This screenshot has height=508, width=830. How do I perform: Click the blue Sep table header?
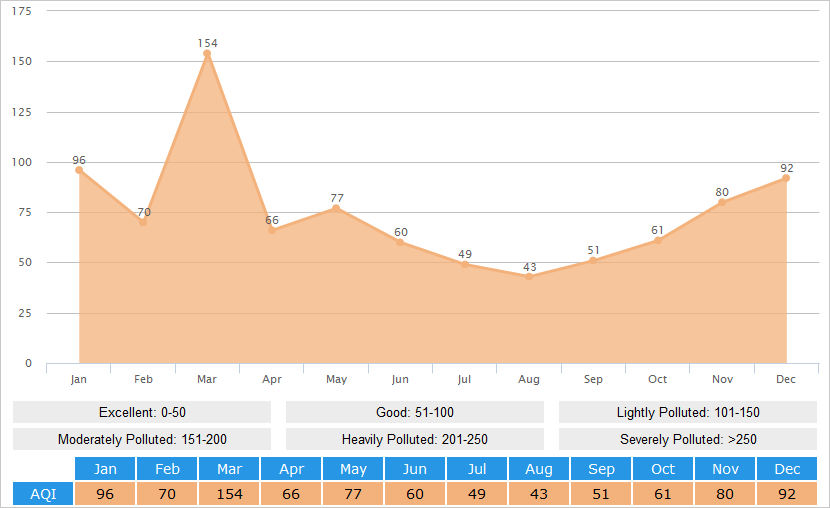click(601, 469)
